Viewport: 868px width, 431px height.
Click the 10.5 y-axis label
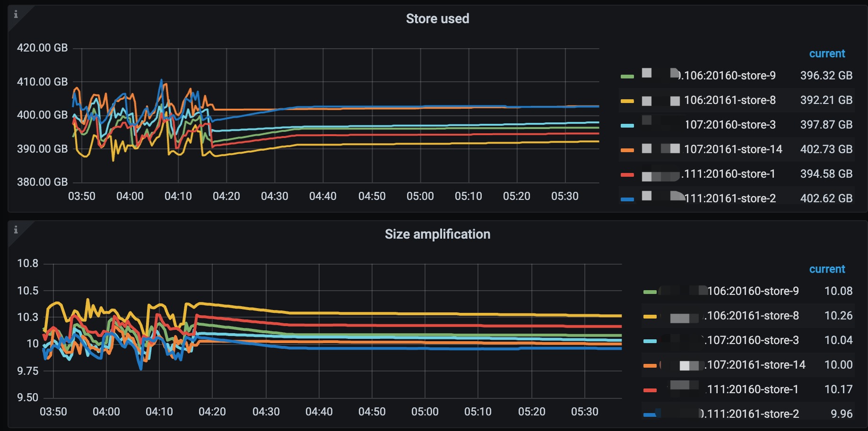(x=28, y=291)
